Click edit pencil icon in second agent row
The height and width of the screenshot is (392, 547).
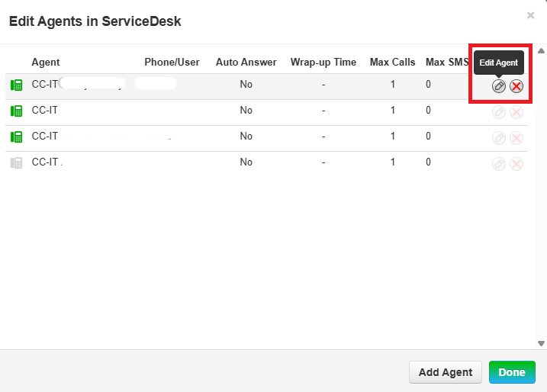(x=499, y=112)
